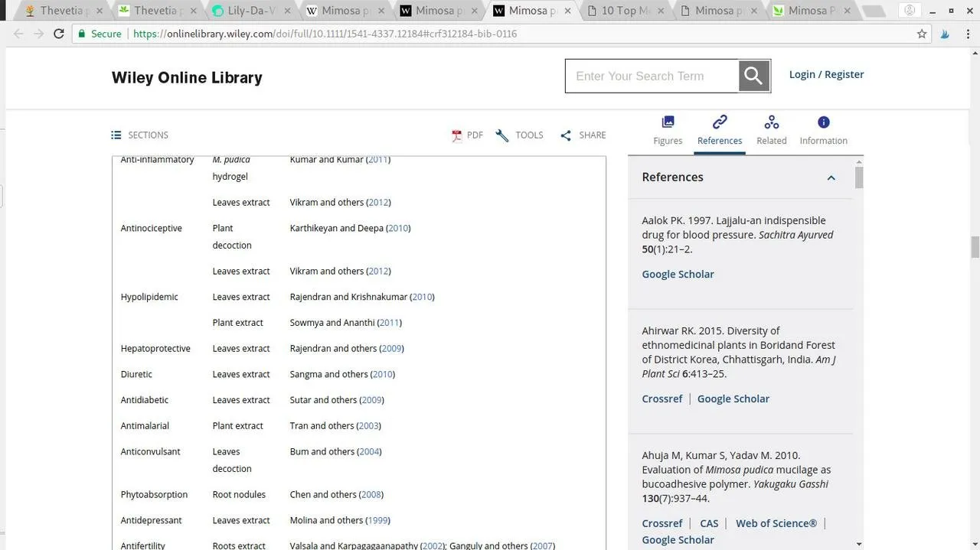
Task: Close the active Mimosa tab
Action: tap(566, 11)
